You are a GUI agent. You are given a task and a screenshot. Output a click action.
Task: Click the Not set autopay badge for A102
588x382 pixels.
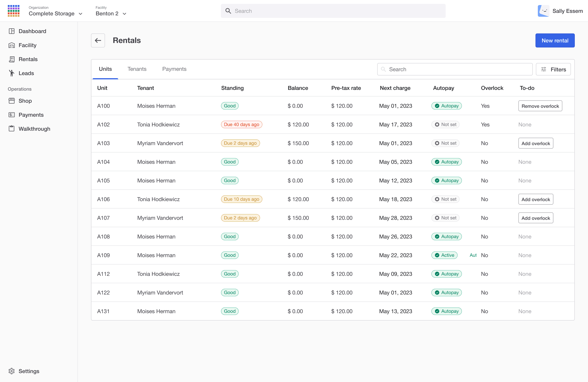[x=445, y=124]
